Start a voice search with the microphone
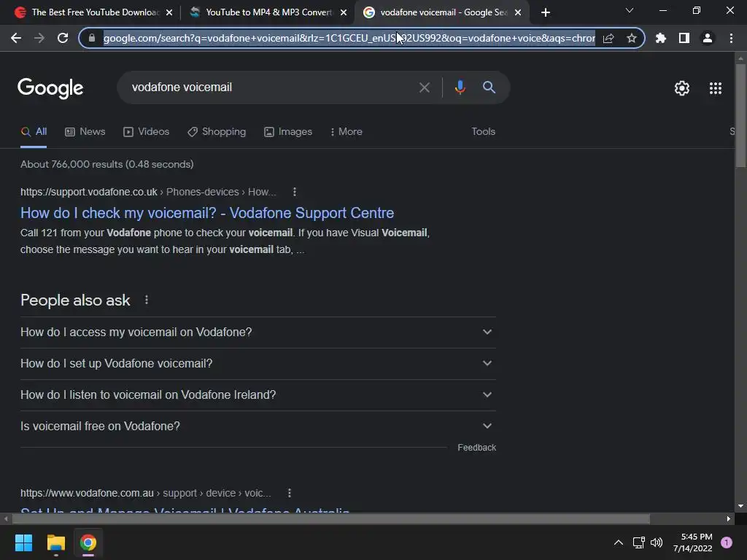The width and height of the screenshot is (747, 560). [460, 87]
